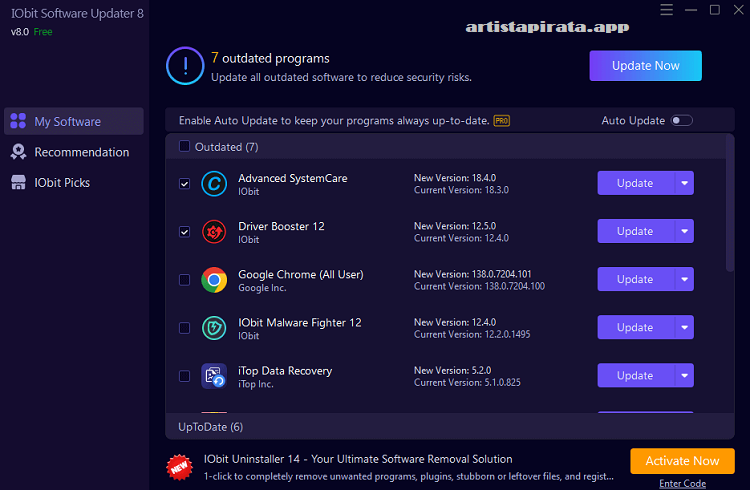Update iTop Data Recovery
The width and height of the screenshot is (750, 490).
pyautogui.click(x=636, y=376)
